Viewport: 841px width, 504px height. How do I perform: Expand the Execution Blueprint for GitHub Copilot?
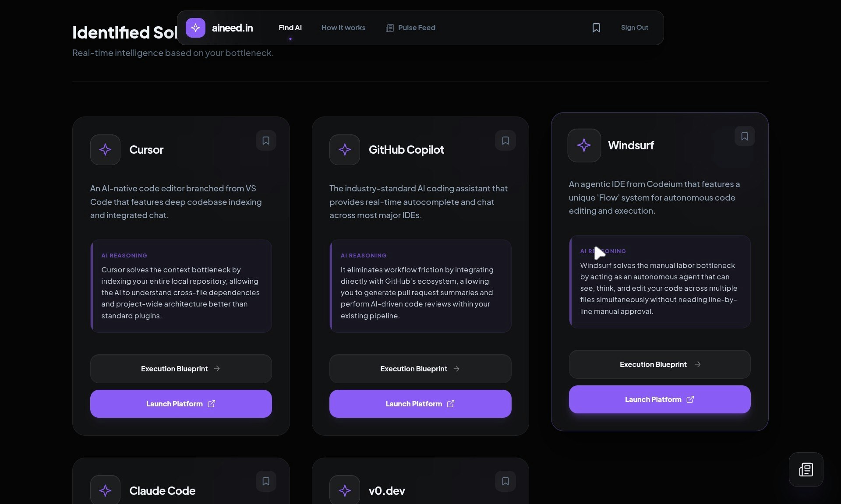(420, 368)
